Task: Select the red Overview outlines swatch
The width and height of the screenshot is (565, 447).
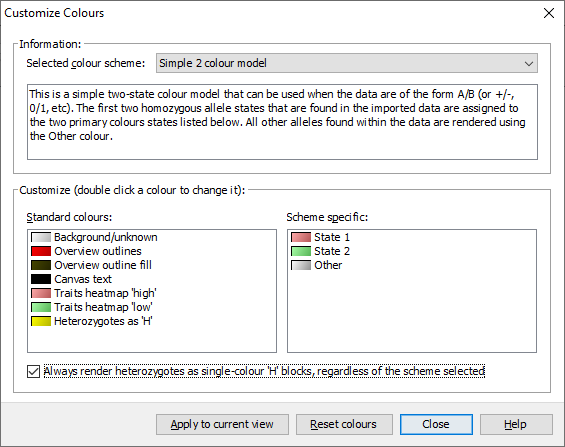Action: pos(41,251)
